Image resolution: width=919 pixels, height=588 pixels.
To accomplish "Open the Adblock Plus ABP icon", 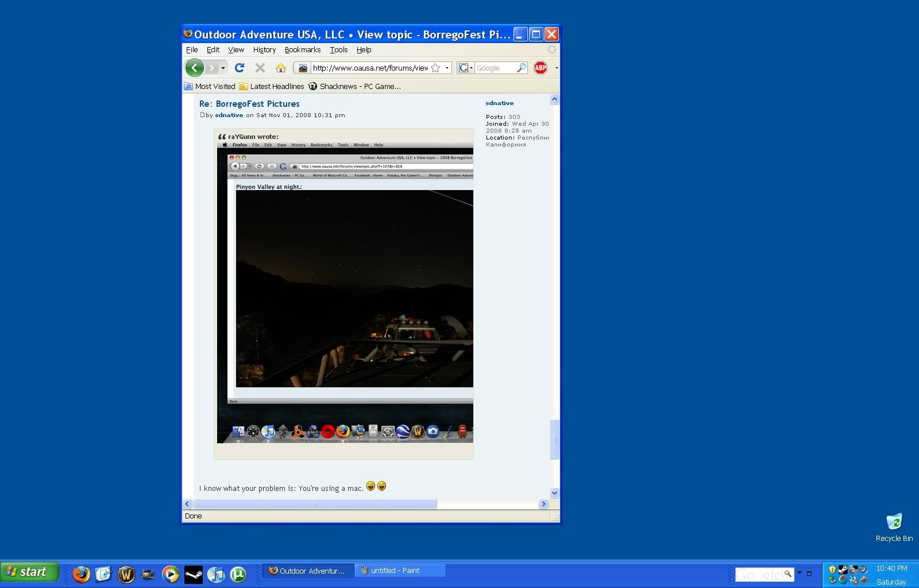I will 540,68.
